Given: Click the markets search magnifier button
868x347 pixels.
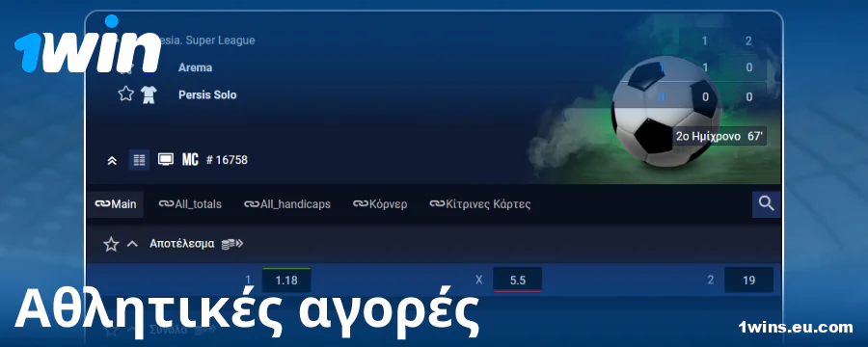Looking at the screenshot, I should [x=766, y=203].
